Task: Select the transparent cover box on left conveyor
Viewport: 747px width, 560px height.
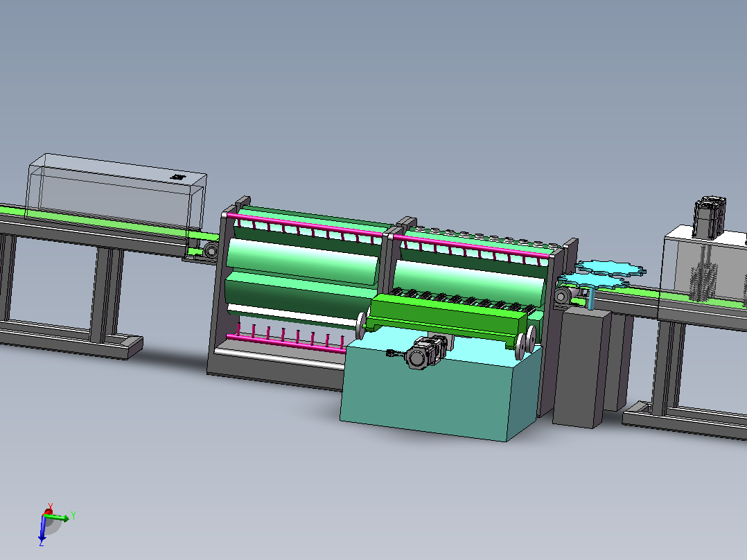Action: point(116,193)
